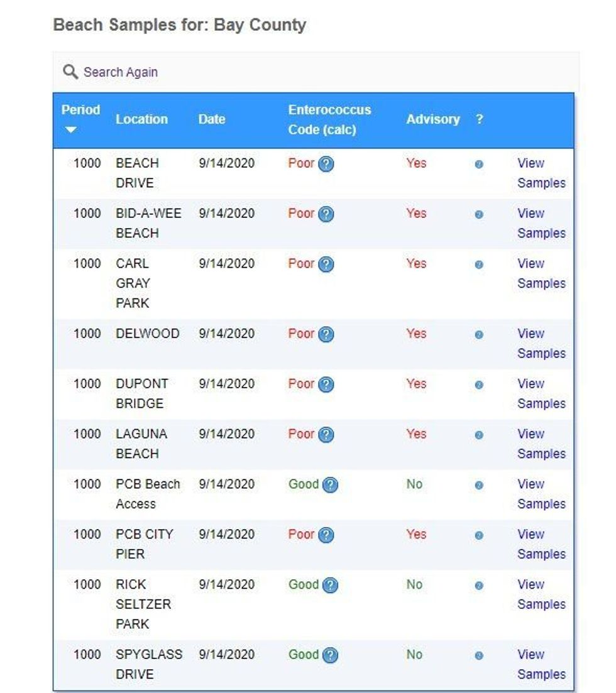Open advisory info dot for SPYGLASS DRIVE row
This screenshot has height=693, width=616.
click(479, 655)
